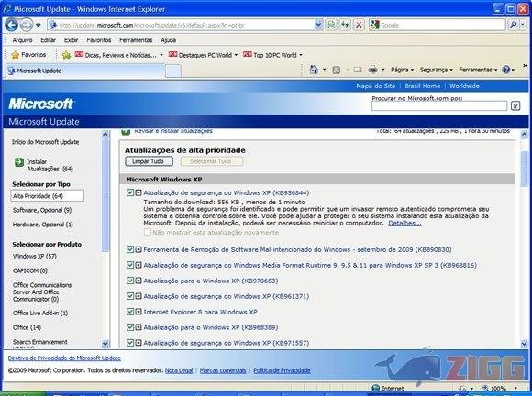Screen dimensions: 532x396
Task: Click the green Instalar Atualizações arrow icon
Action: pyautogui.click(x=19, y=162)
